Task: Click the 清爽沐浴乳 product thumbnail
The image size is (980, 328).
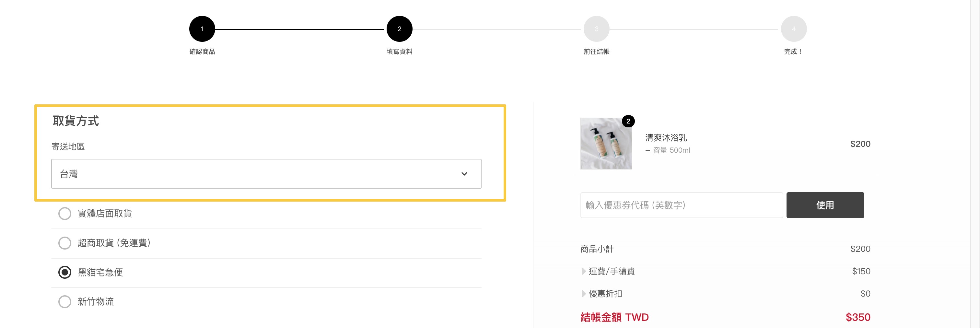Action: point(606,144)
